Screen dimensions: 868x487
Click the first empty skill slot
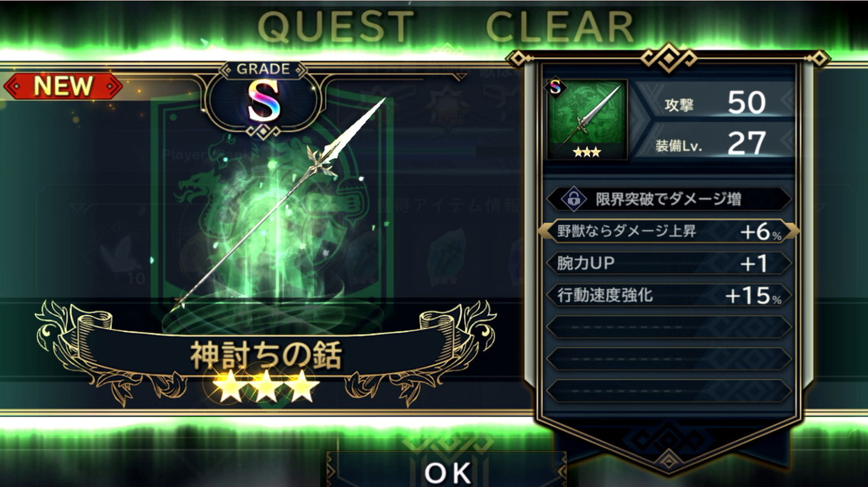(x=668, y=327)
